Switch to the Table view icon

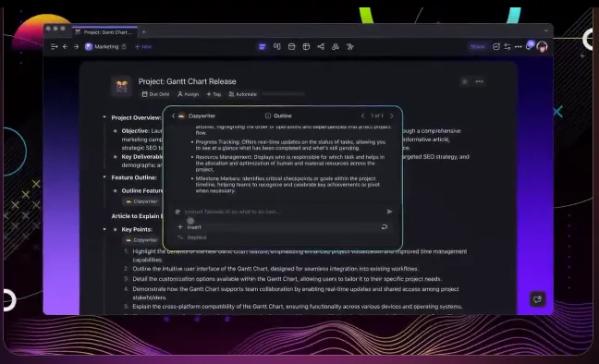(x=306, y=46)
